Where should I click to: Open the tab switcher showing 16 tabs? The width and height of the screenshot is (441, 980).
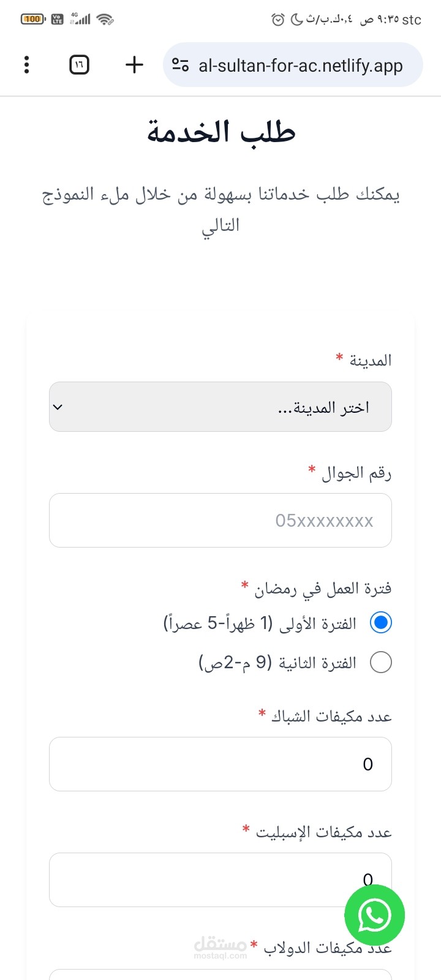point(80,65)
